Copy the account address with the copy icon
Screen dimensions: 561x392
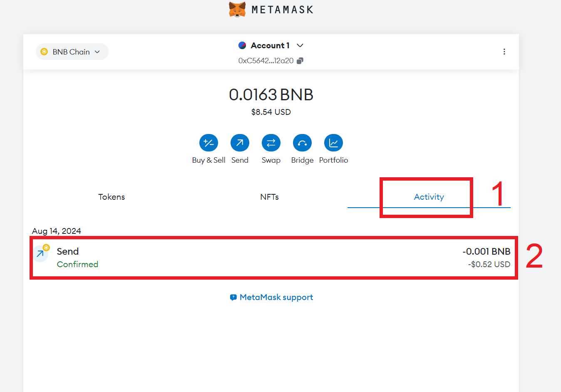(300, 61)
